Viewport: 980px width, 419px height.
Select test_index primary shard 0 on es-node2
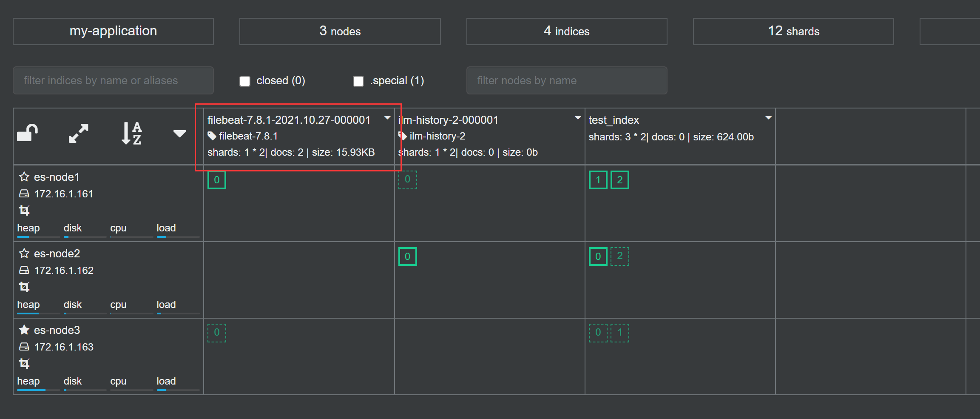598,257
